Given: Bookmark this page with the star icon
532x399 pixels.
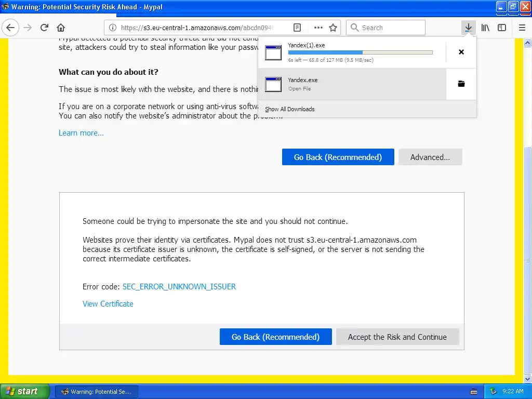Looking at the screenshot, I should [x=333, y=28].
